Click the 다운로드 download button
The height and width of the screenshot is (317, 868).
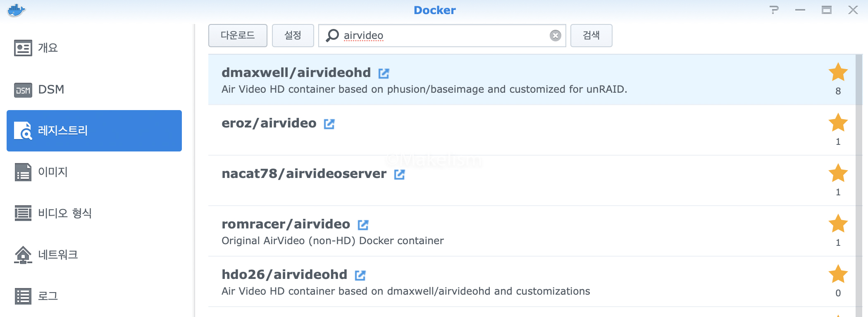[x=238, y=36]
